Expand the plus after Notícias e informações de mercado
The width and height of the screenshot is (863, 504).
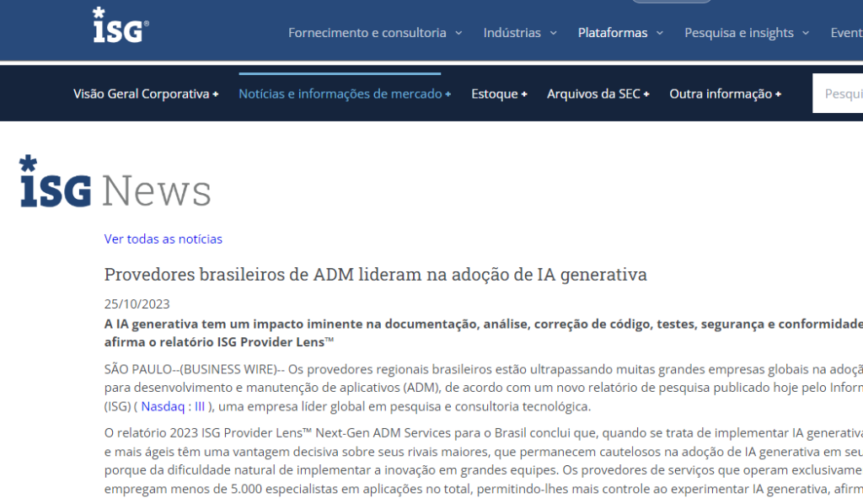[448, 94]
